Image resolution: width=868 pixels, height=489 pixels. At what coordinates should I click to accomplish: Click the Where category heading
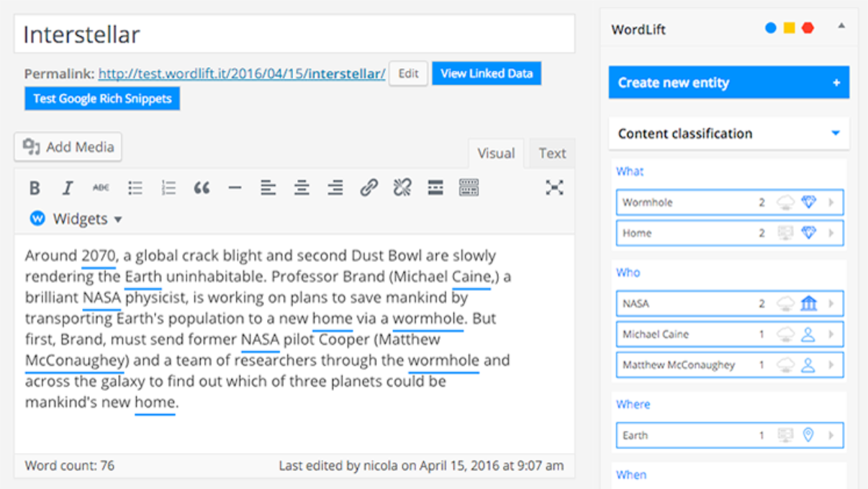pyautogui.click(x=633, y=405)
